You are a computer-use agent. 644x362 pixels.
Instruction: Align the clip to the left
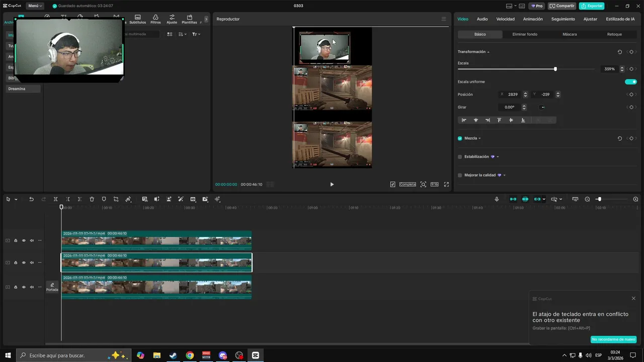(x=464, y=120)
